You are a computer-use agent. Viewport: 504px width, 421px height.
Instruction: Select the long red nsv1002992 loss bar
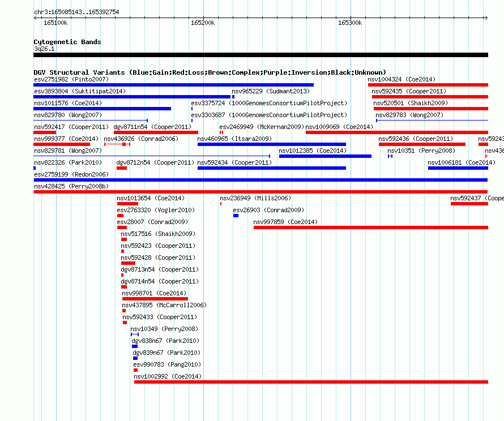click(x=311, y=382)
